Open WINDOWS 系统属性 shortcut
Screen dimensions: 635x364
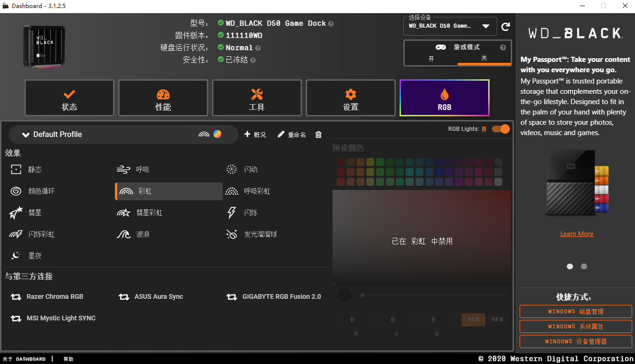click(576, 326)
